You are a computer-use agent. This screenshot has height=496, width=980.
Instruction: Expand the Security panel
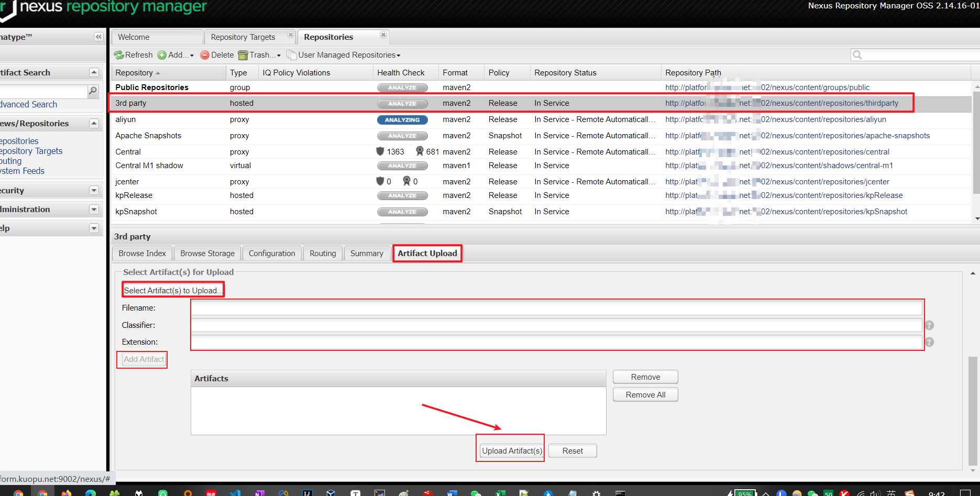94,190
